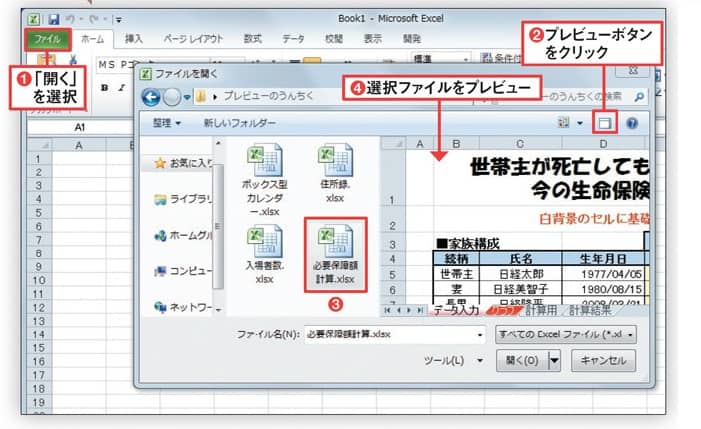701x429 pixels.
Task: Open the 数式 ribbon tab
Action: 252,40
